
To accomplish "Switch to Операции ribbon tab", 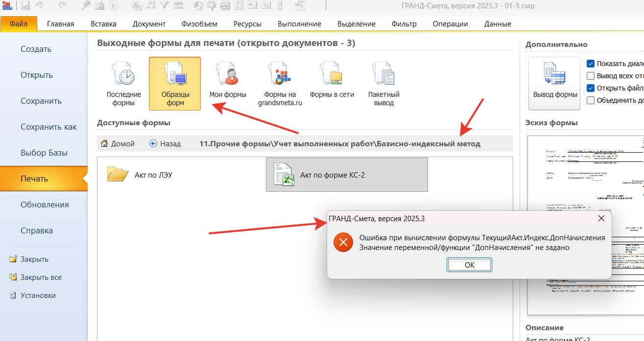I will coord(450,23).
